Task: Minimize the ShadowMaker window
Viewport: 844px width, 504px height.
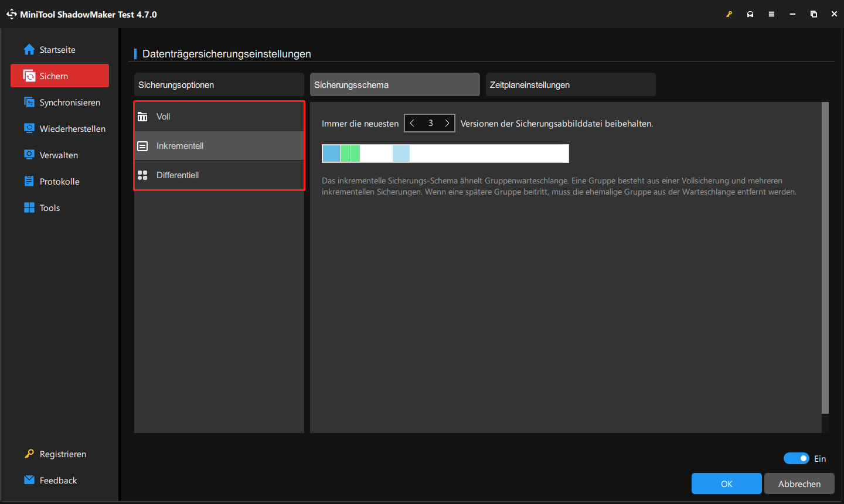Action: coord(792,14)
